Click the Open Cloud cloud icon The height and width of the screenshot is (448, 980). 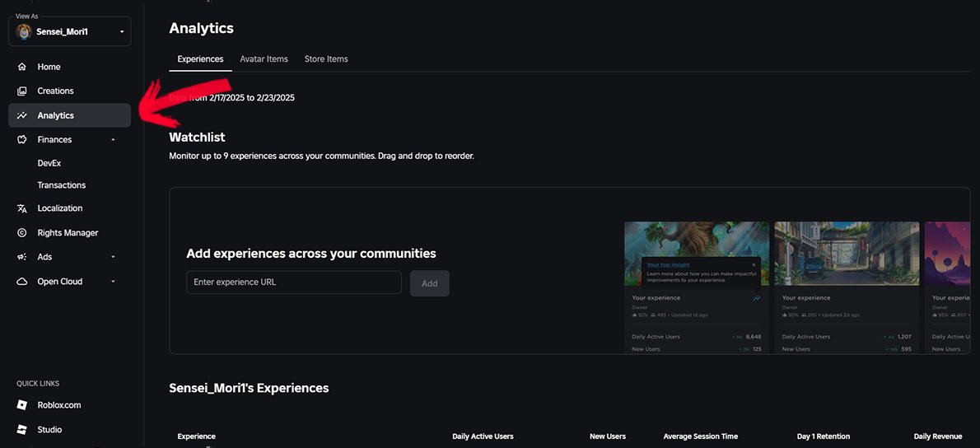(x=22, y=282)
